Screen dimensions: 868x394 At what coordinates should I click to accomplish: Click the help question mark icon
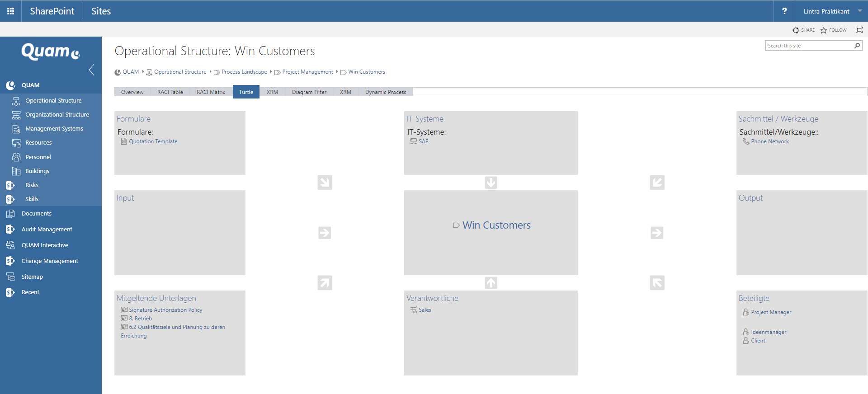tap(784, 11)
